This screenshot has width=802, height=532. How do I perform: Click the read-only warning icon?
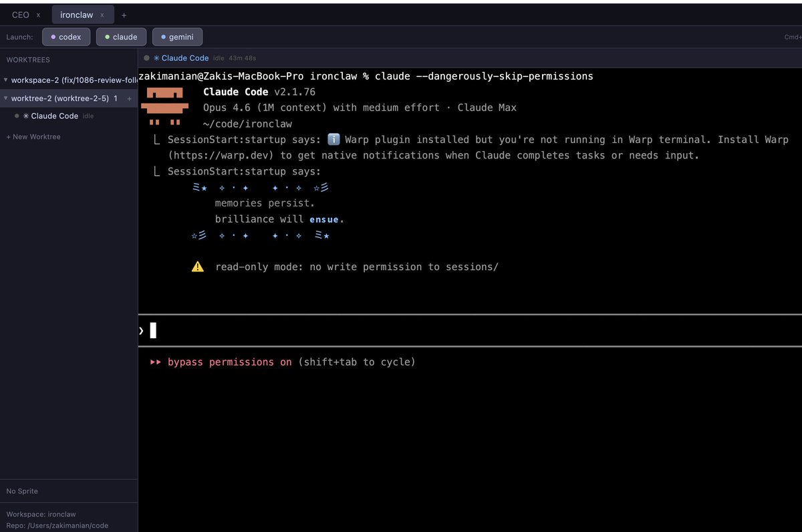[x=198, y=267]
